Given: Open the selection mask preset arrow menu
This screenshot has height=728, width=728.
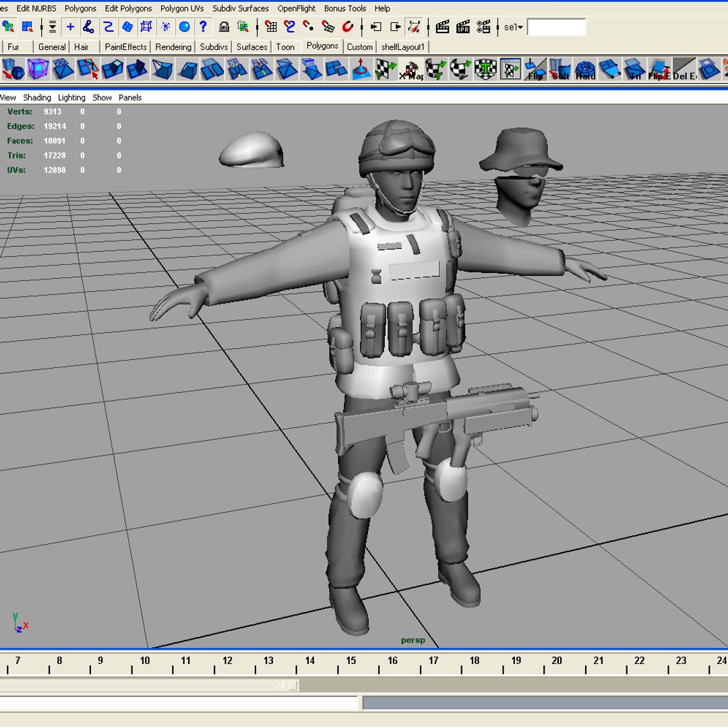Looking at the screenshot, I should tap(53, 27).
